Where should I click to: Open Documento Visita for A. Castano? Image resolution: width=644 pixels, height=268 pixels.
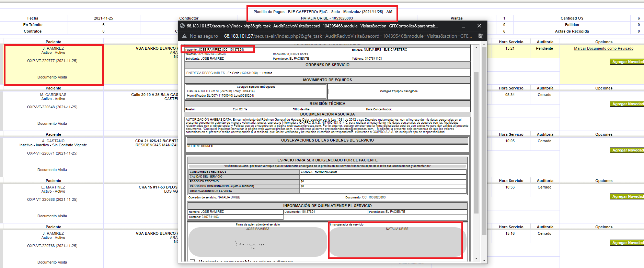click(52, 170)
